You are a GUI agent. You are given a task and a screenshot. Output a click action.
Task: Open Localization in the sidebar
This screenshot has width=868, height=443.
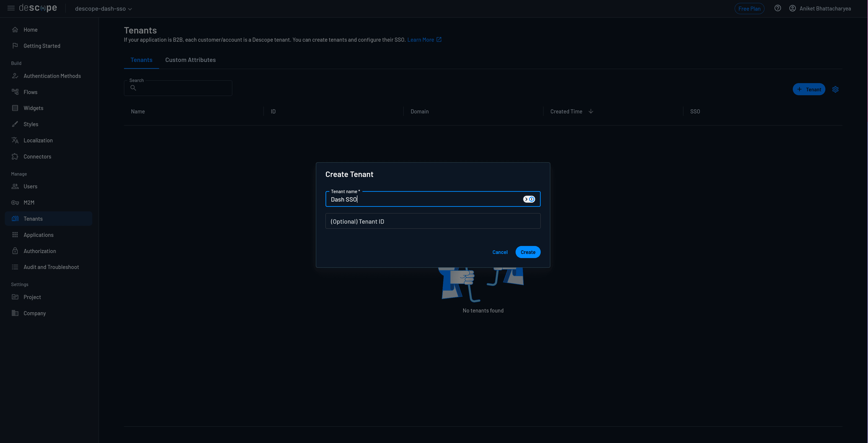coord(38,140)
